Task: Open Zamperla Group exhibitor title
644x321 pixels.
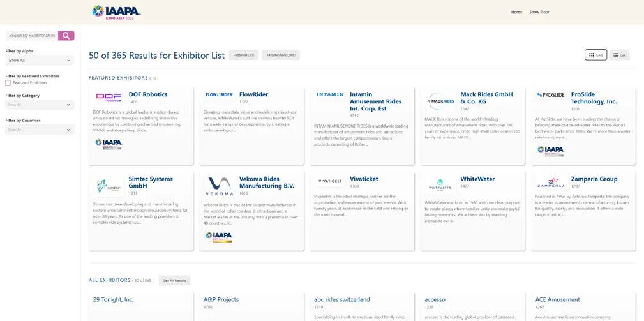Action: (594, 179)
